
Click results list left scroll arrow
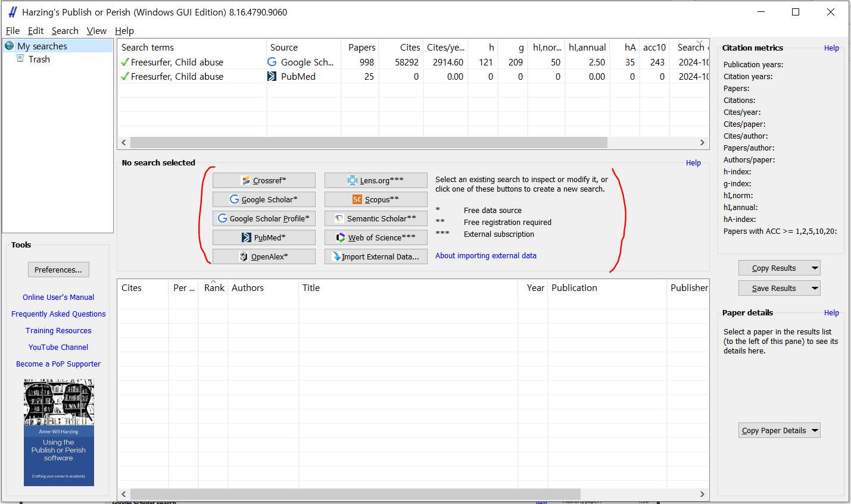(124, 494)
